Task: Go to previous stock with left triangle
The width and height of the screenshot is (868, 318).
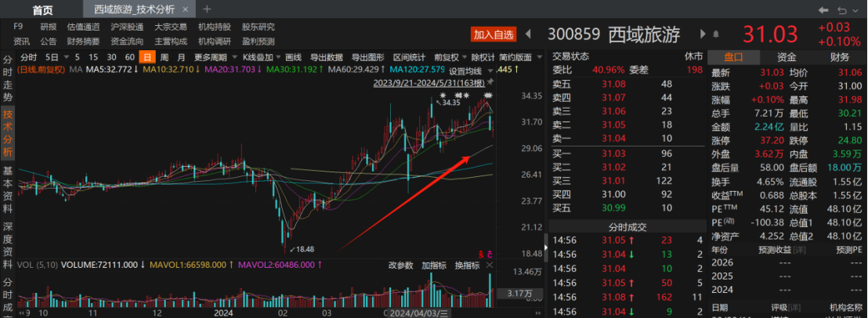Action: [x=527, y=34]
